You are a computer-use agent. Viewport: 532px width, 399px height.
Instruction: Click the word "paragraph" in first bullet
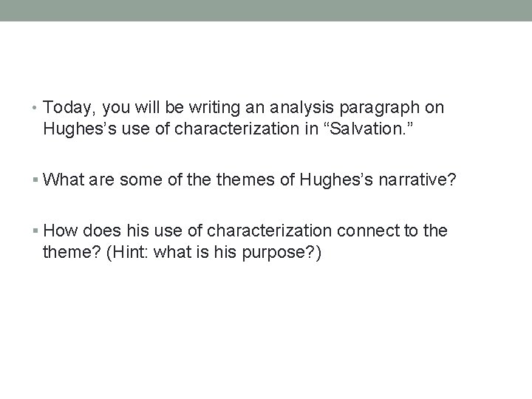pyautogui.click(x=379, y=109)
